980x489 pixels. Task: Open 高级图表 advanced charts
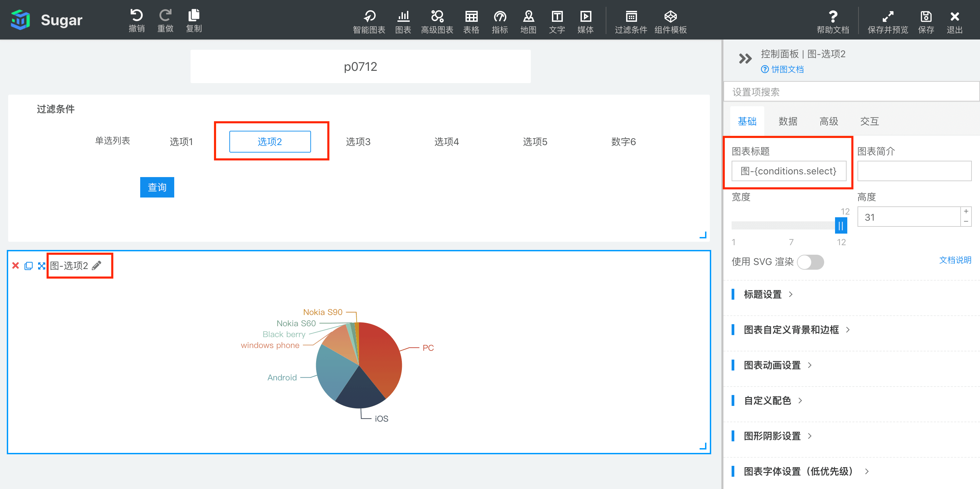[437, 22]
